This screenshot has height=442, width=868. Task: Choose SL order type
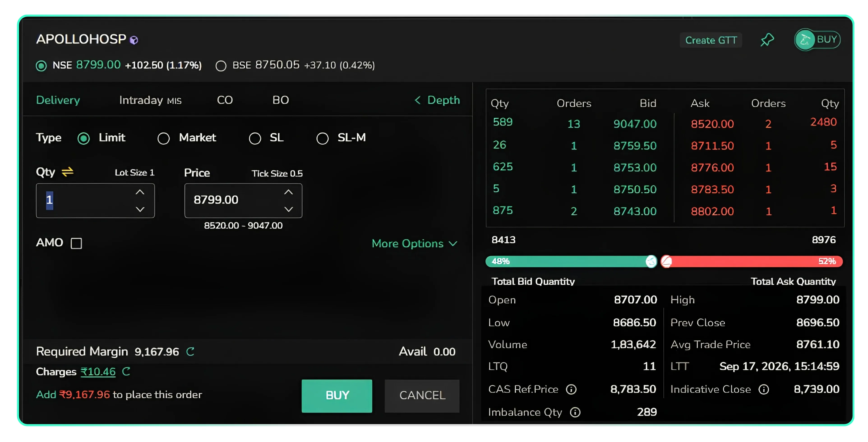pos(255,138)
